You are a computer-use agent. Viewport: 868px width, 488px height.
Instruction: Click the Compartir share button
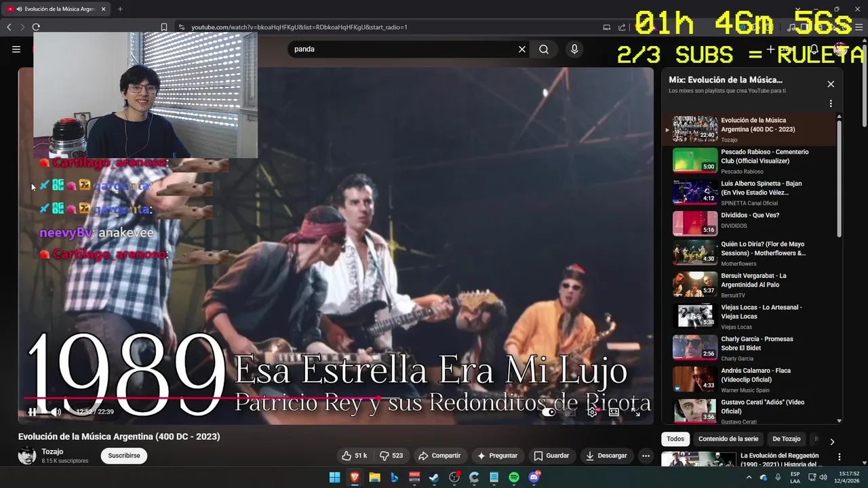[439, 455]
